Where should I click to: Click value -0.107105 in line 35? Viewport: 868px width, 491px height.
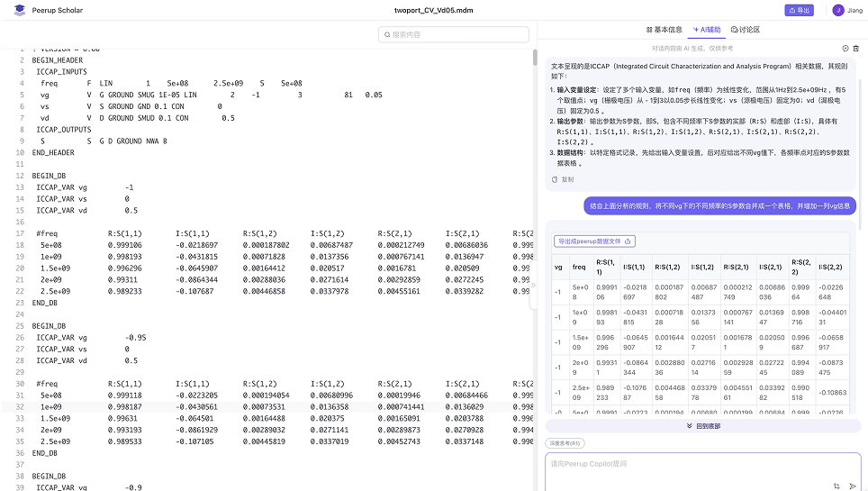coord(194,441)
